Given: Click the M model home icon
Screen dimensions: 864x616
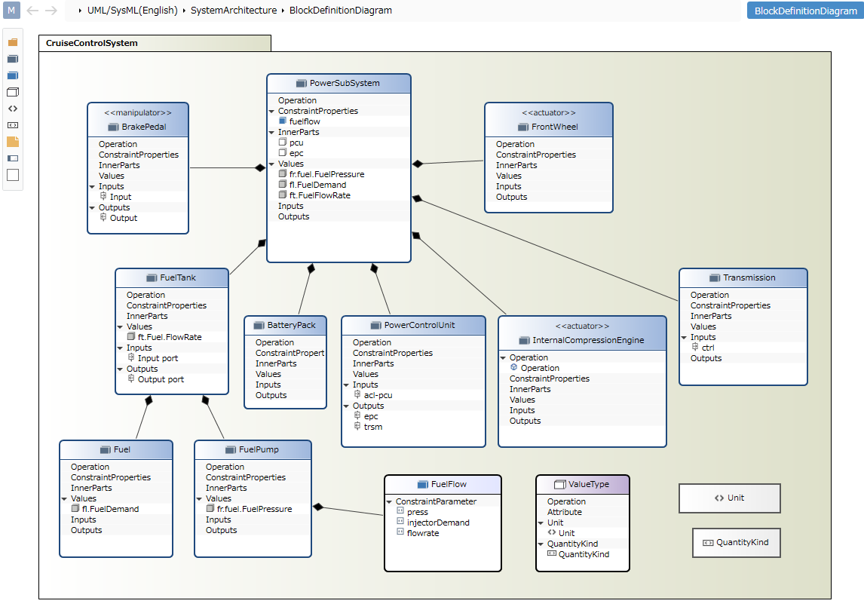Looking at the screenshot, I should [11, 10].
